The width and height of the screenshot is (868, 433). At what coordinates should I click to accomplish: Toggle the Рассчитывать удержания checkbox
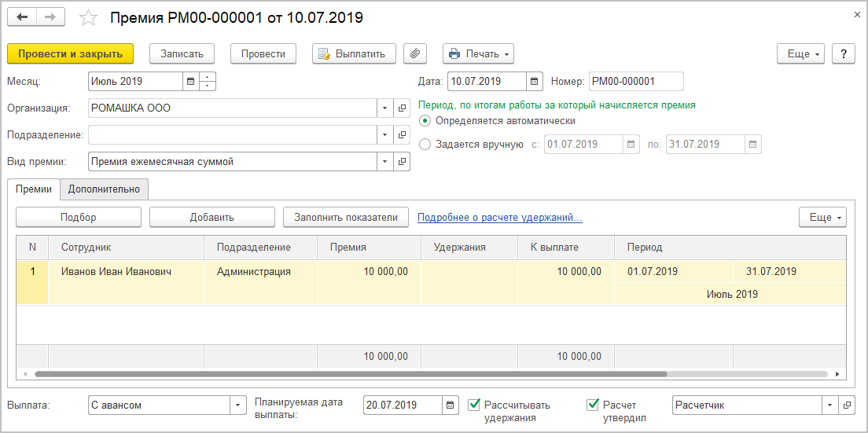[x=474, y=405]
